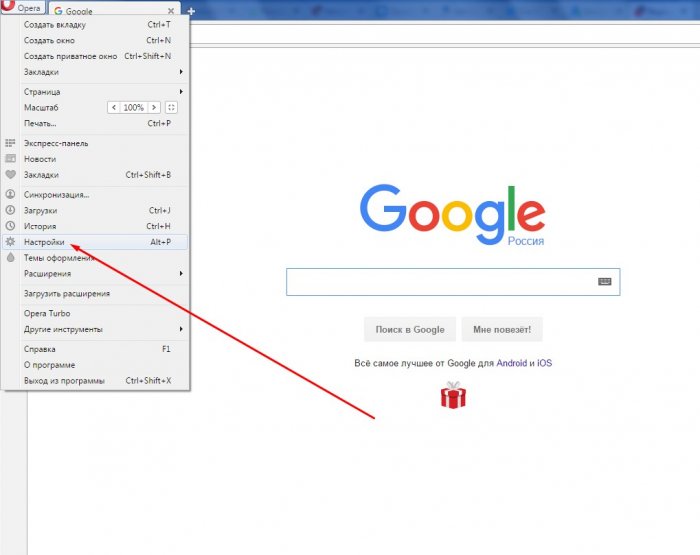
Task: Toggle Opera Turbo mode
Action: coord(48,313)
